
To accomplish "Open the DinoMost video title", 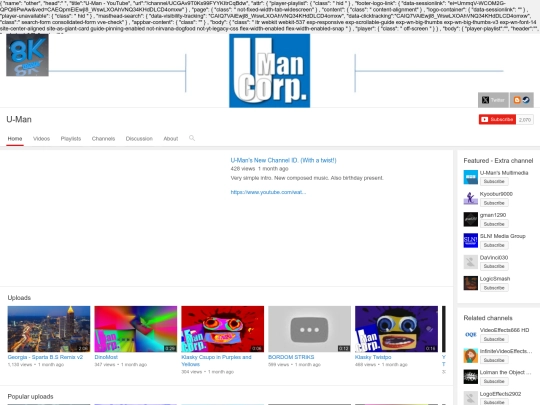I will click(x=106, y=357).
